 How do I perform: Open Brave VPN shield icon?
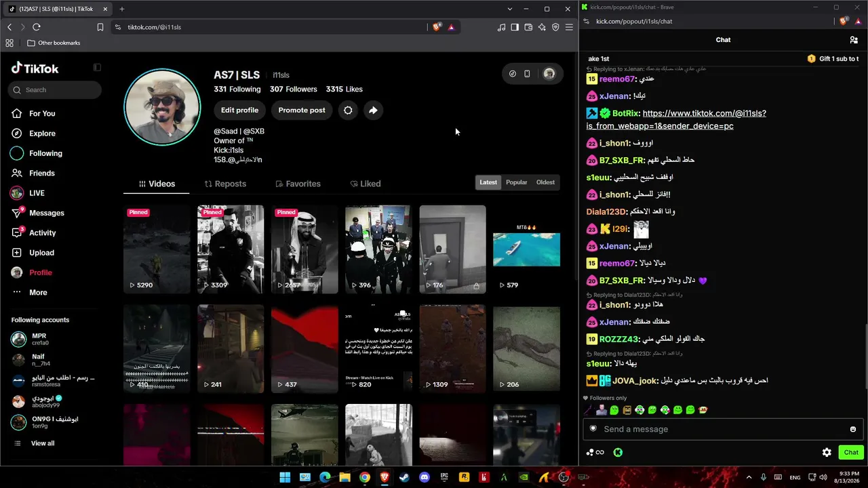555,27
